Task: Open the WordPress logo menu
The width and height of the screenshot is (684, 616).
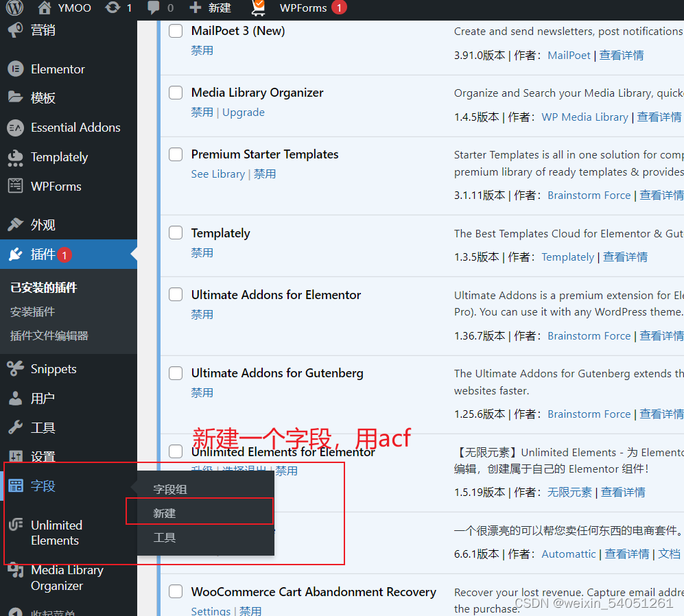Action: tap(15, 7)
